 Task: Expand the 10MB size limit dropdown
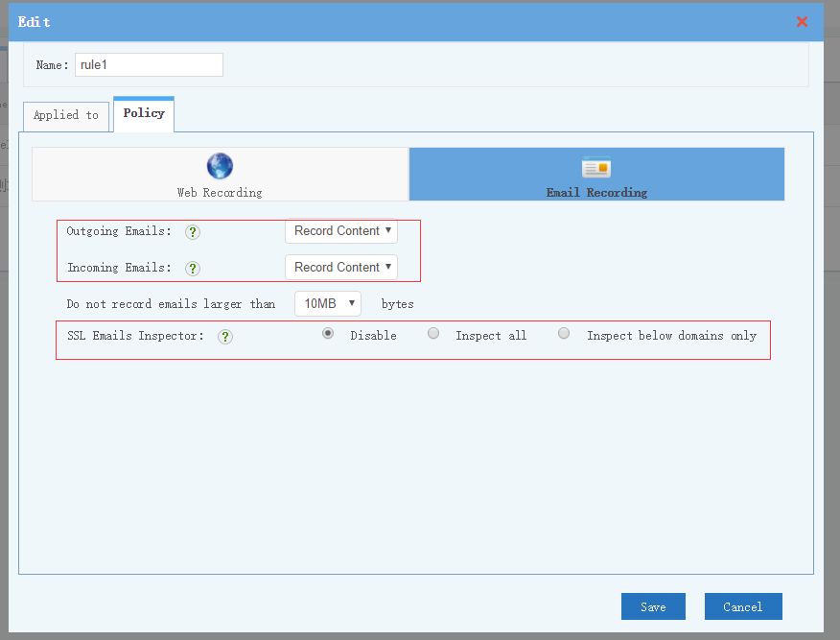[x=328, y=304]
